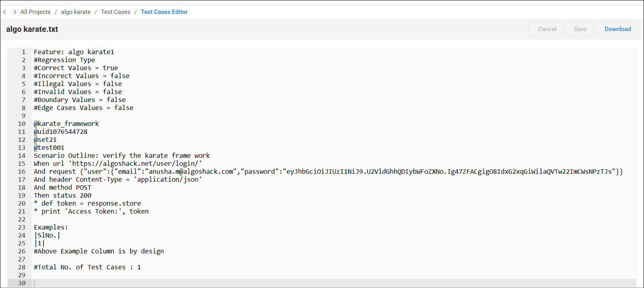Click the 'Then status 200' line
Screen dimensions: 644x288
tap(62, 195)
